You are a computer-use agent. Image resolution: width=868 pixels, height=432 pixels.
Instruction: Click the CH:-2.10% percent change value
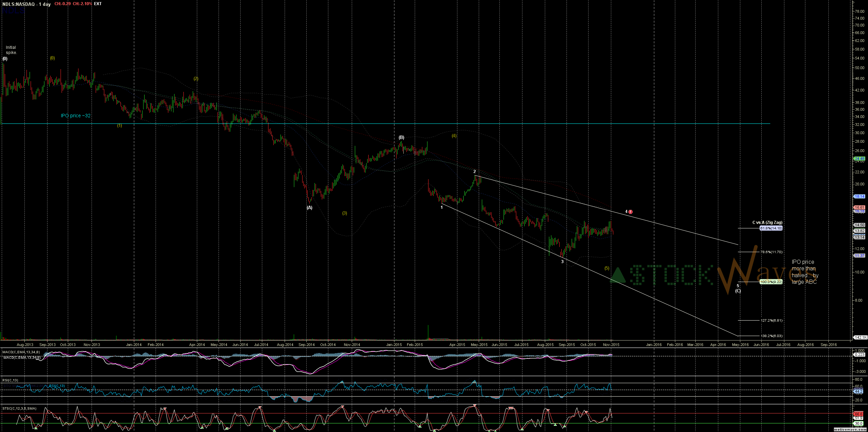point(82,4)
